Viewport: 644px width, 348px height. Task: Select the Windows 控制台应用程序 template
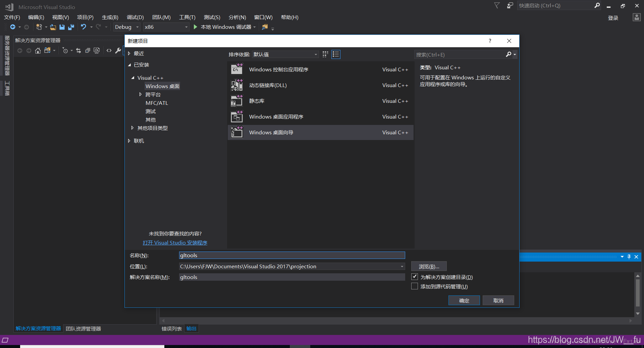[320, 70]
